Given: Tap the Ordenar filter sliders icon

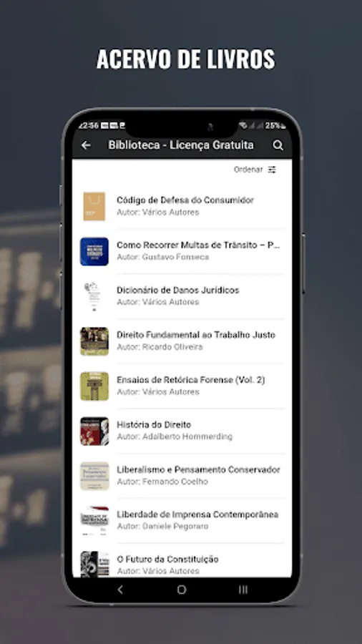Looking at the screenshot, I should (272, 170).
